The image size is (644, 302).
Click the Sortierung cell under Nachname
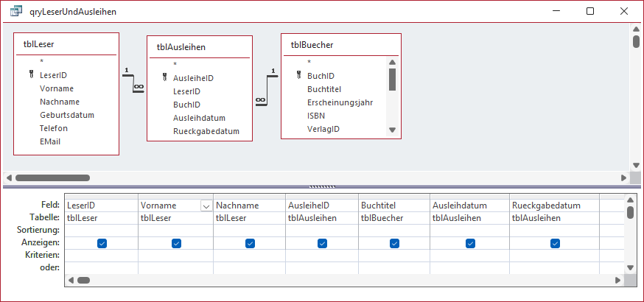coord(249,231)
